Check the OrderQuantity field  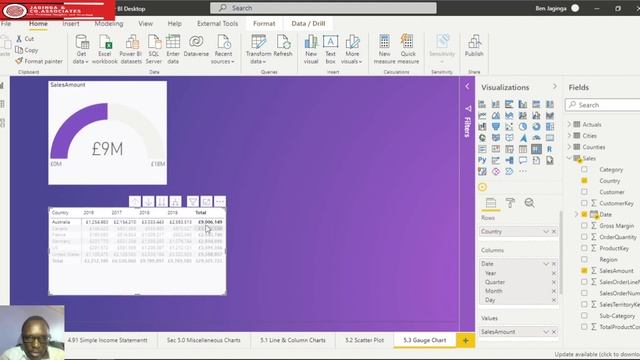coord(584,237)
